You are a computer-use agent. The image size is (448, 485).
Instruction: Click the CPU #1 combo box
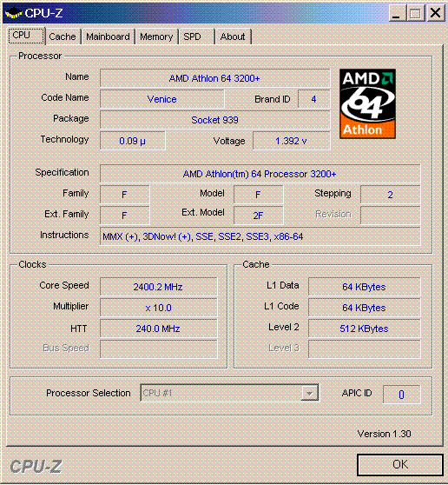click(x=229, y=393)
